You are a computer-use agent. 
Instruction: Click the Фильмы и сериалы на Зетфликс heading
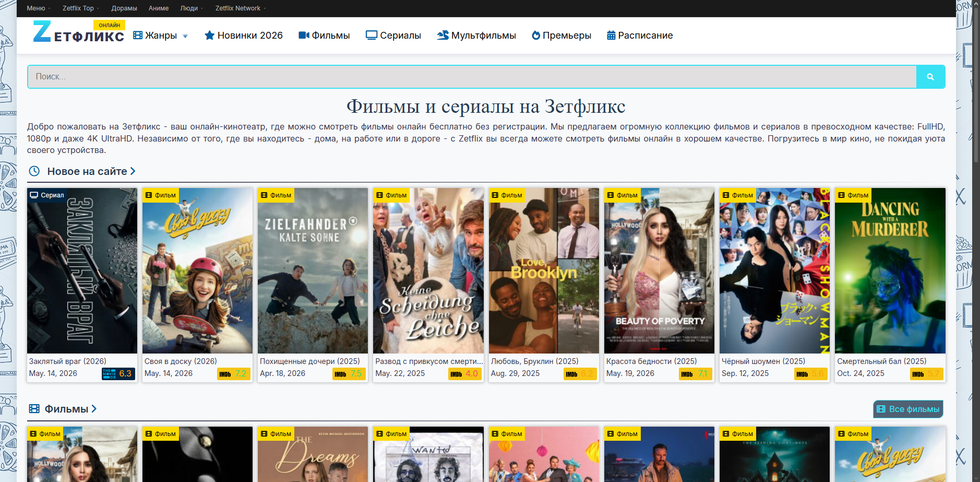pyautogui.click(x=486, y=107)
